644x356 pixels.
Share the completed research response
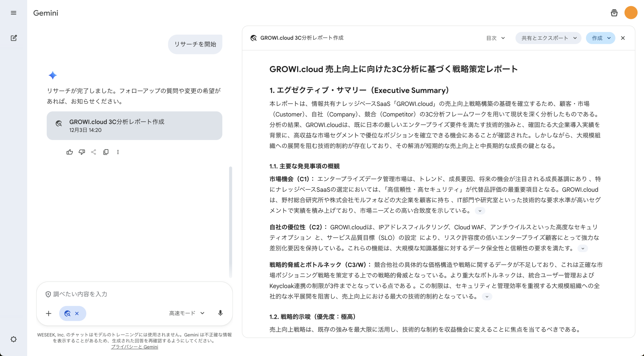[x=94, y=152]
